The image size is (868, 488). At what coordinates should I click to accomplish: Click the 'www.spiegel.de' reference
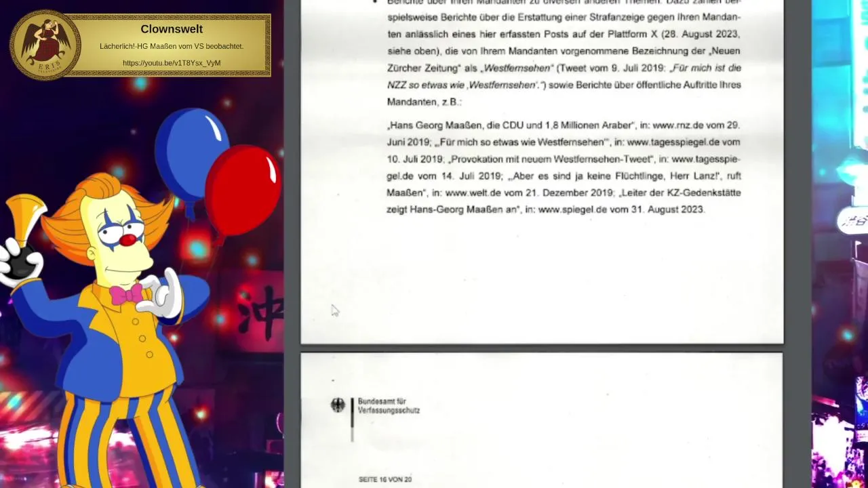coord(572,210)
